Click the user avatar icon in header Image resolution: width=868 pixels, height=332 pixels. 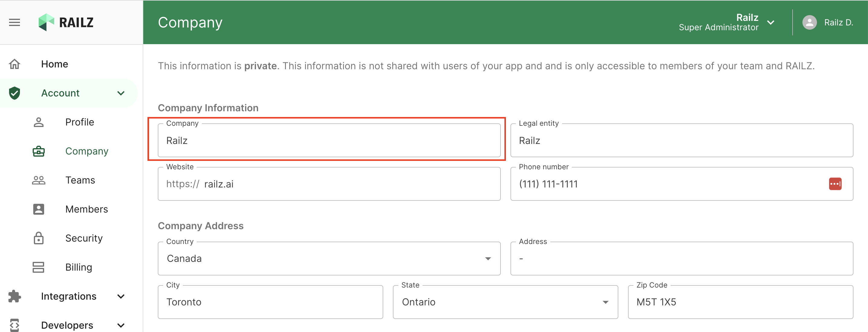pyautogui.click(x=809, y=23)
